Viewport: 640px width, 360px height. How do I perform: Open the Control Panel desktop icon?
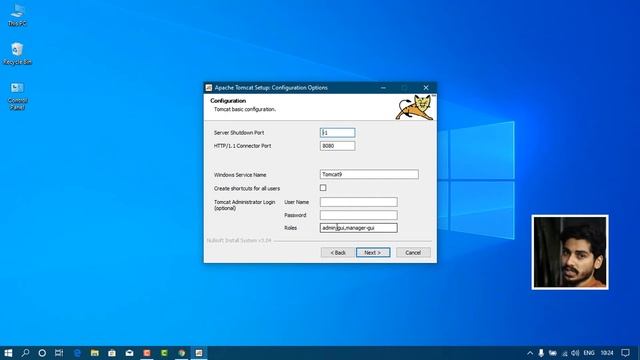click(x=17, y=95)
